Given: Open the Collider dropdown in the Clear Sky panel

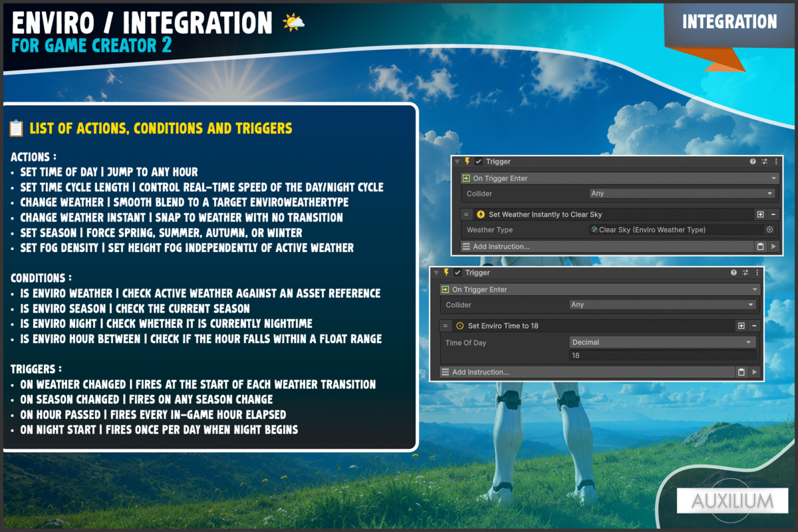Looking at the screenshot, I should coord(682,194).
